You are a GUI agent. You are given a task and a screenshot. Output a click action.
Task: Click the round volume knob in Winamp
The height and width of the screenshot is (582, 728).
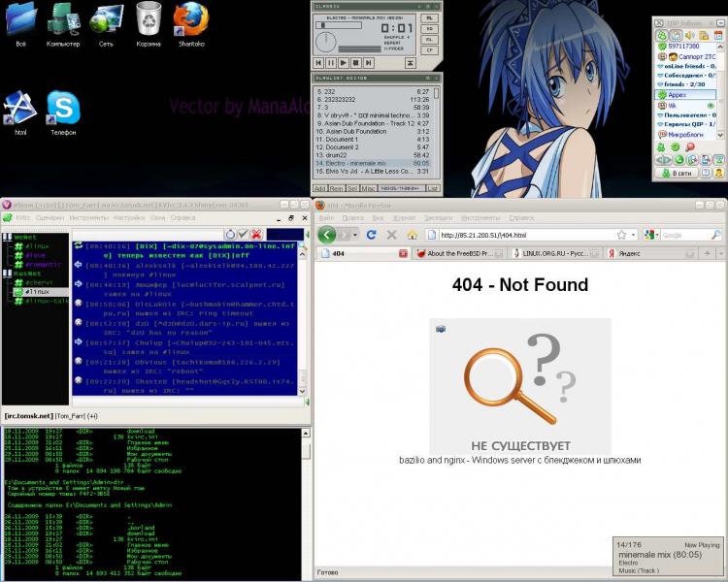(326, 43)
